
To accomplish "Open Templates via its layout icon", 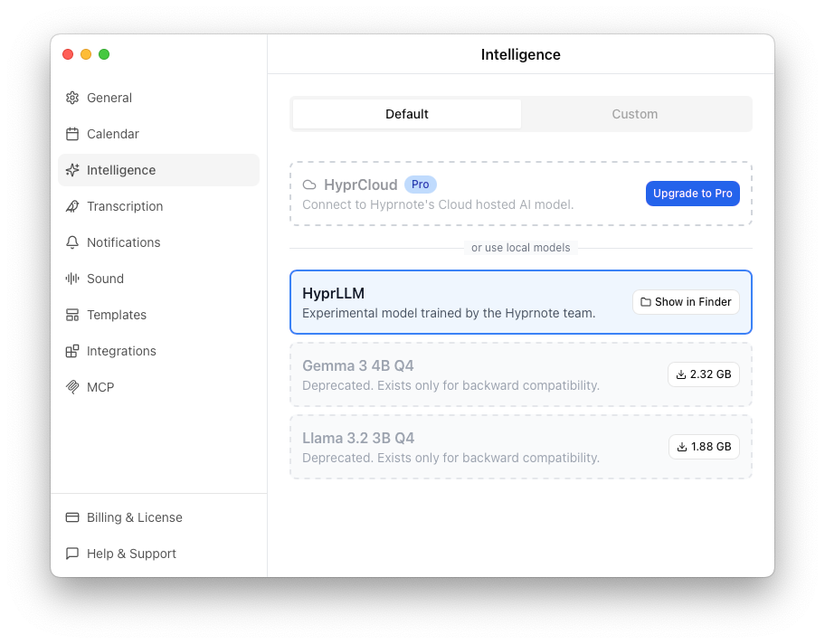I will (x=72, y=315).
